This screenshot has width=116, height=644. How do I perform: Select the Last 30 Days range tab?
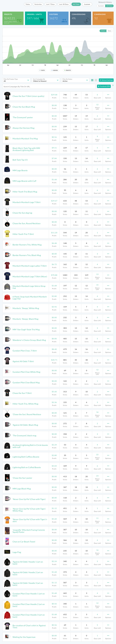[64, 4]
